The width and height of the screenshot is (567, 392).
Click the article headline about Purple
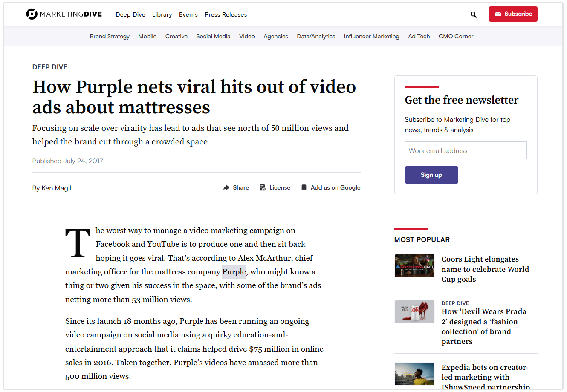click(194, 97)
